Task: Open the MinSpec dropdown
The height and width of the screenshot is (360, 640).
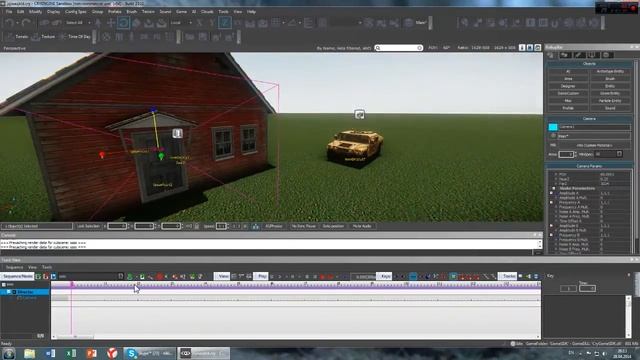Action: (608, 154)
